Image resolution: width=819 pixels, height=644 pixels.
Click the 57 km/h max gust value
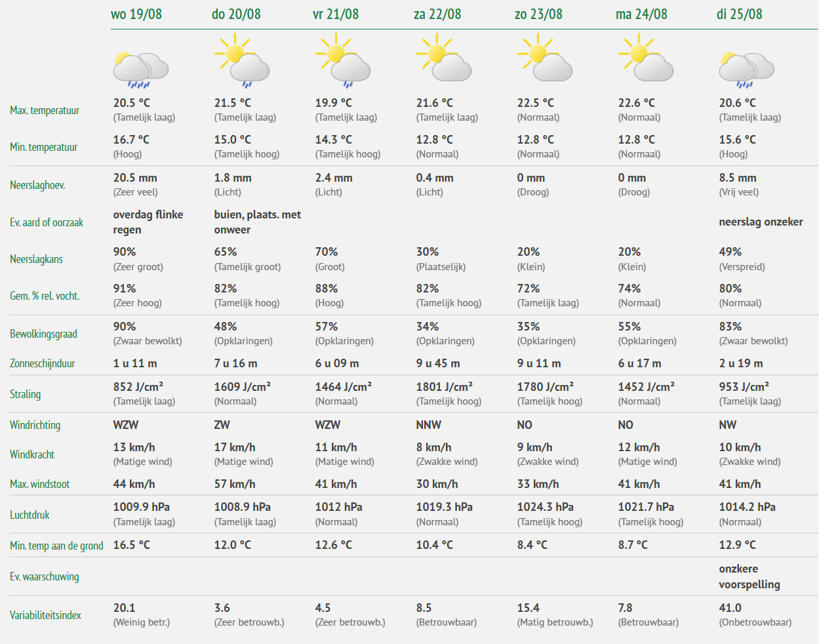235,484
